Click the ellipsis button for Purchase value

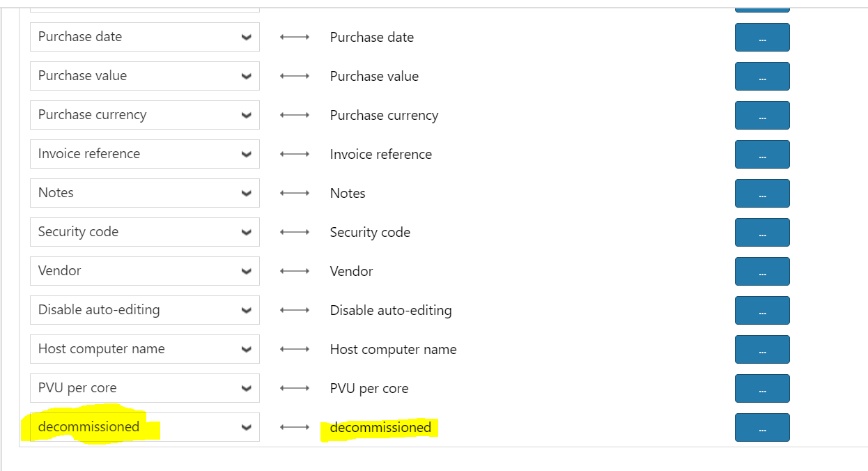(761, 76)
